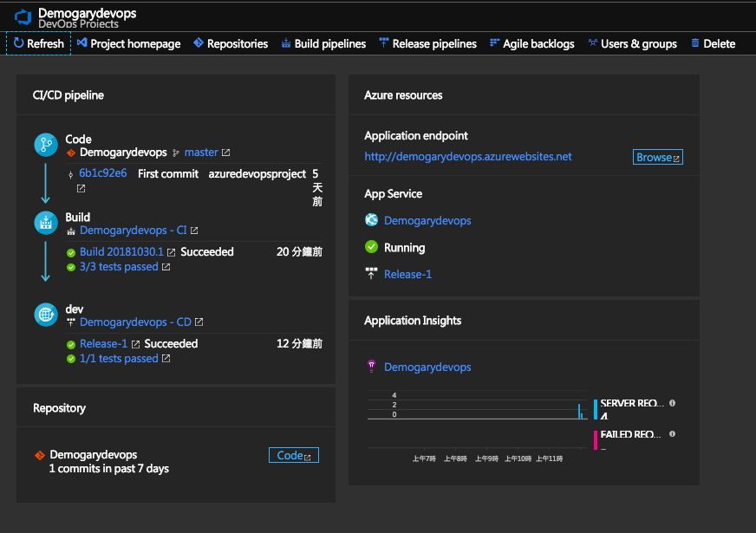Open the demogarydevops.azurewebsites.net endpoint link
Viewport: 756px width, 533px height.
(x=468, y=157)
